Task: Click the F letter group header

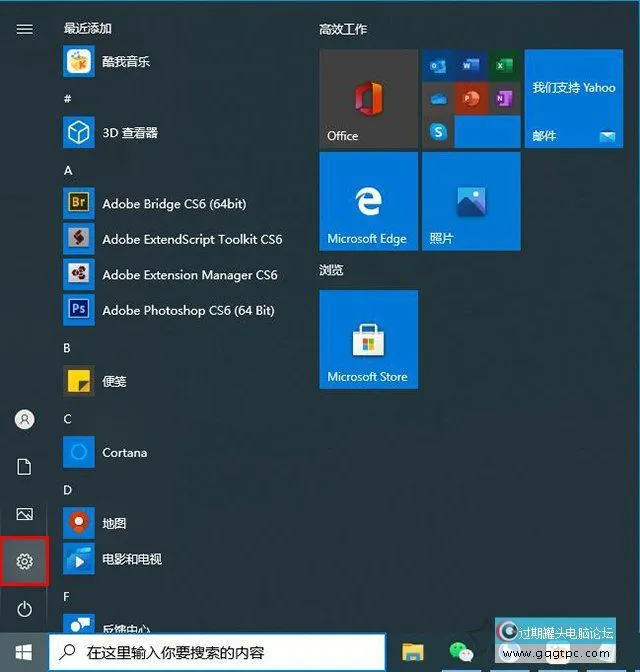Action: (x=66, y=597)
